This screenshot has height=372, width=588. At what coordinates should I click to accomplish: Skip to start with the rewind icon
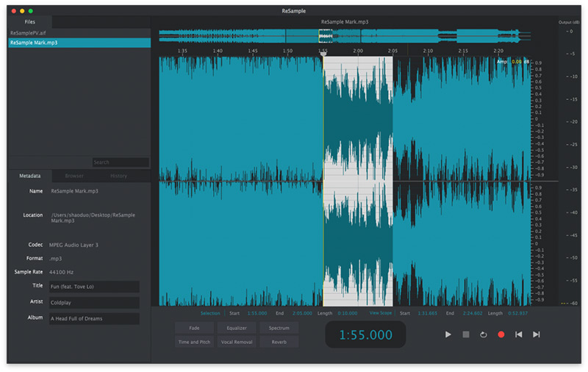519,335
